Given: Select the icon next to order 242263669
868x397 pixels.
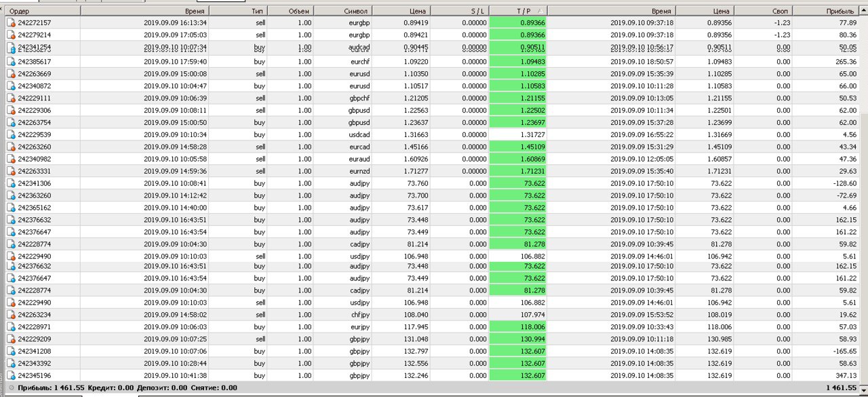Looking at the screenshot, I should [x=11, y=74].
